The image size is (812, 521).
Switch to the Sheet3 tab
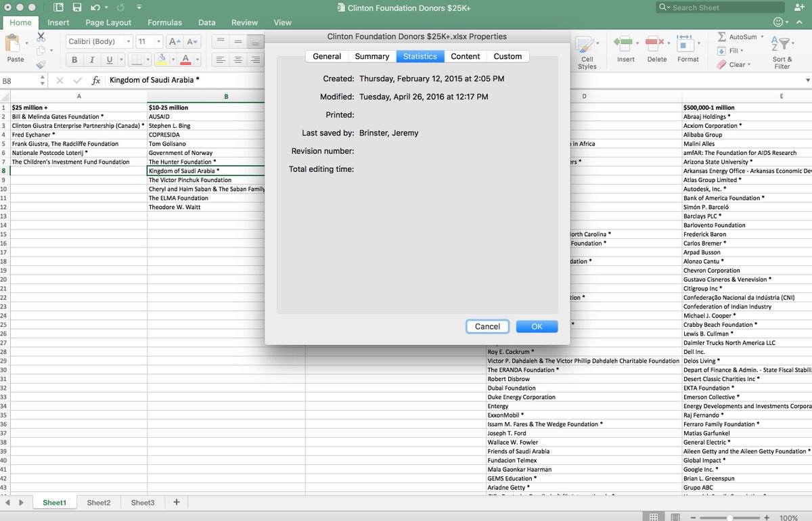tap(143, 503)
